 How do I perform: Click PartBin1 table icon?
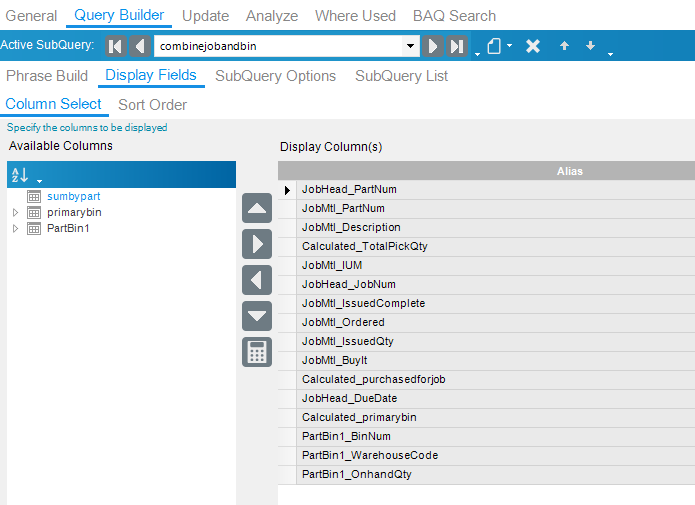click(34, 228)
